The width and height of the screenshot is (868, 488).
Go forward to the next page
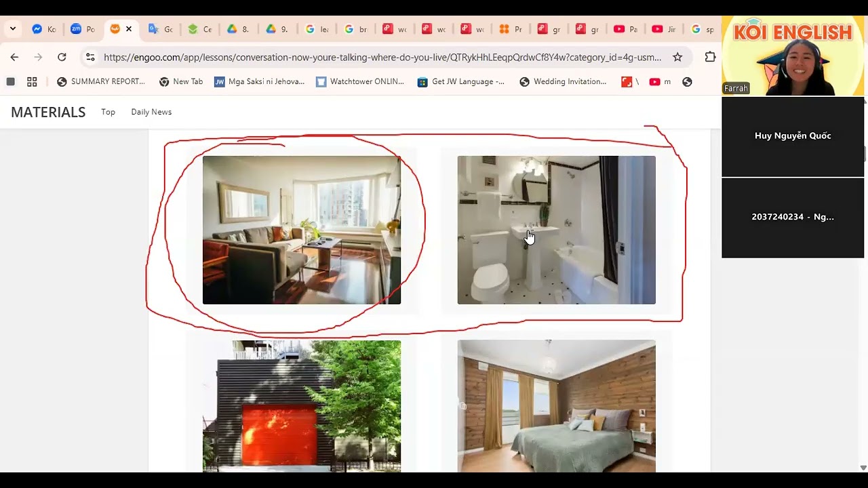coord(38,57)
